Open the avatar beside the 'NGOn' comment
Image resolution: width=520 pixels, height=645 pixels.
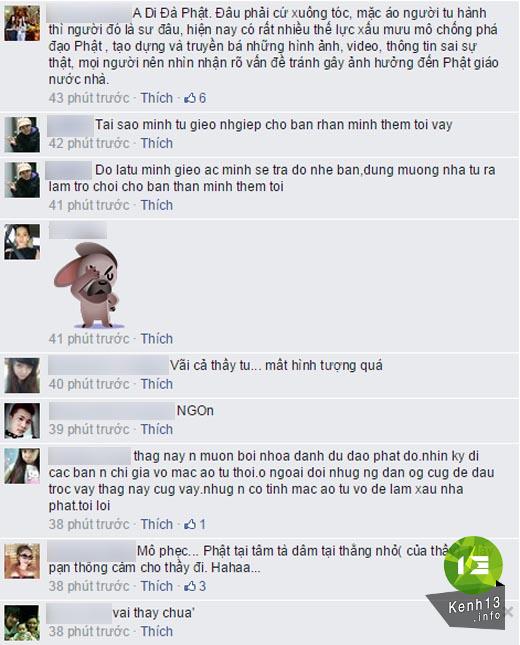tap(22, 421)
